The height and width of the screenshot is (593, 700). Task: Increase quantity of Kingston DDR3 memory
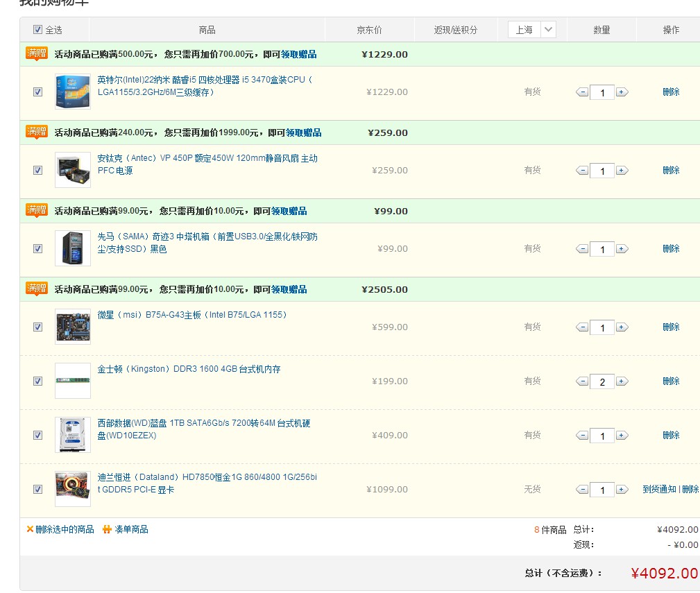coord(622,381)
